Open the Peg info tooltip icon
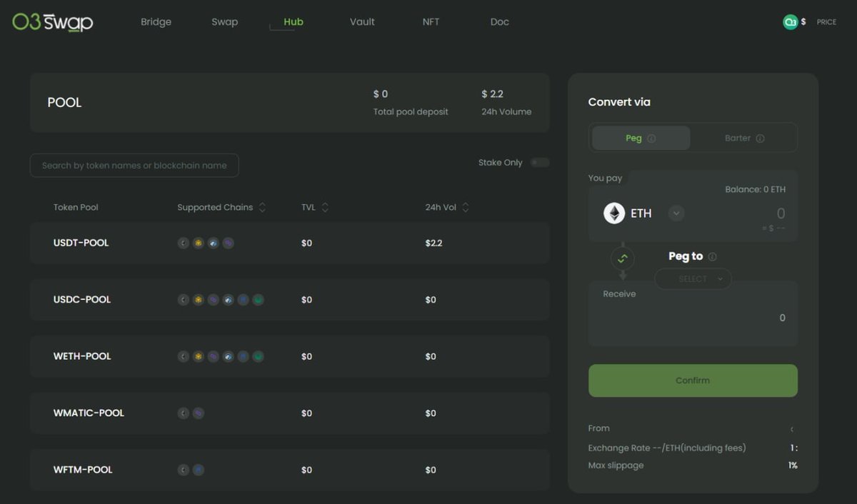Image resolution: width=857 pixels, height=504 pixels. (x=651, y=138)
